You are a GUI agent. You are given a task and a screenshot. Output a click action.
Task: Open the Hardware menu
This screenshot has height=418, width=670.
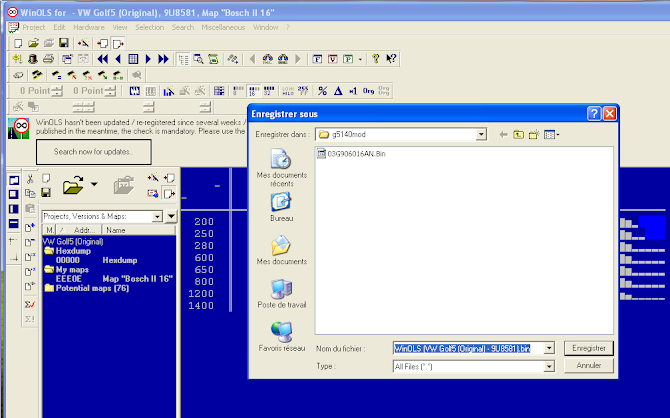click(x=89, y=27)
